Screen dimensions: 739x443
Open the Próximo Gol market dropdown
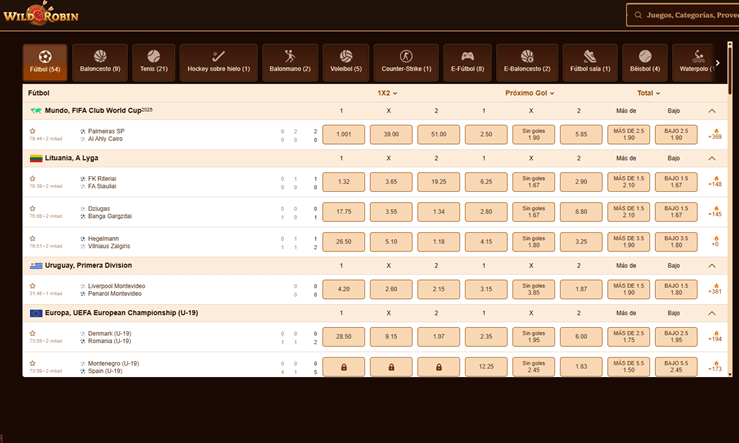point(530,92)
